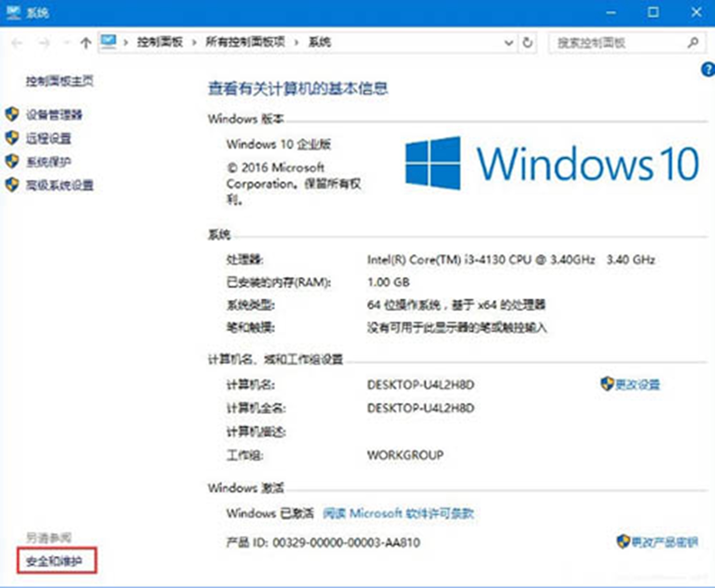715x588 pixels.
Task: Go to 所有控制面板项 in breadcrumb path
Action: click(245, 43)
